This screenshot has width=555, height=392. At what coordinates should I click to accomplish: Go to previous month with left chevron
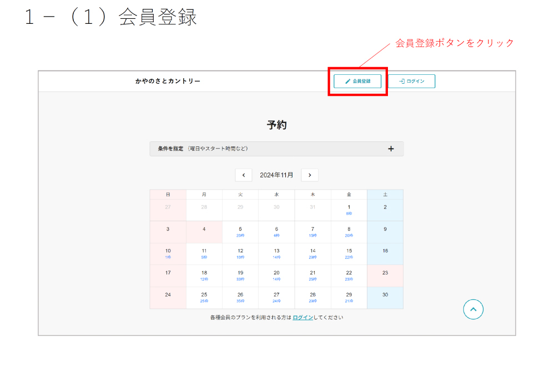tap(244, 175)
